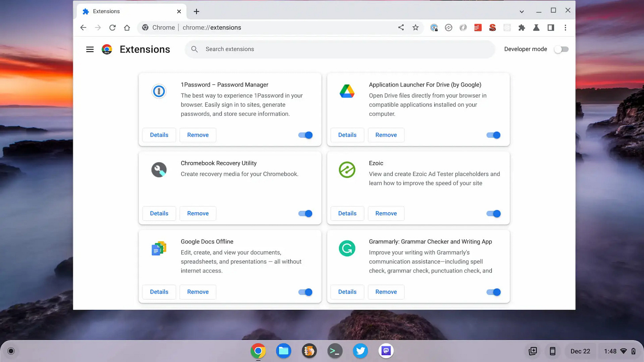This screenshot has height=362, width=644.
Task: Open the tab search dropdown chevron
Action: coord(521,11)
